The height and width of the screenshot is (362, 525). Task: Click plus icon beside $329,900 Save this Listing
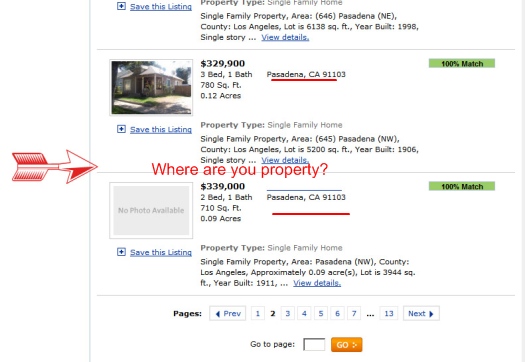tap(121, 129)
